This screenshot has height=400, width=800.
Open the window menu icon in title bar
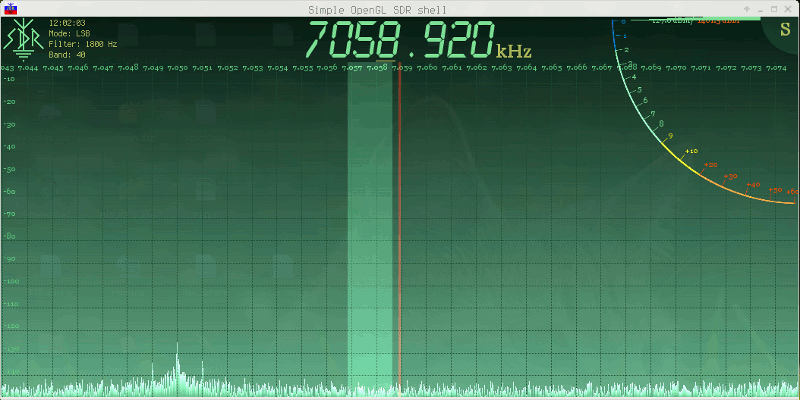(x=11, y=8)
